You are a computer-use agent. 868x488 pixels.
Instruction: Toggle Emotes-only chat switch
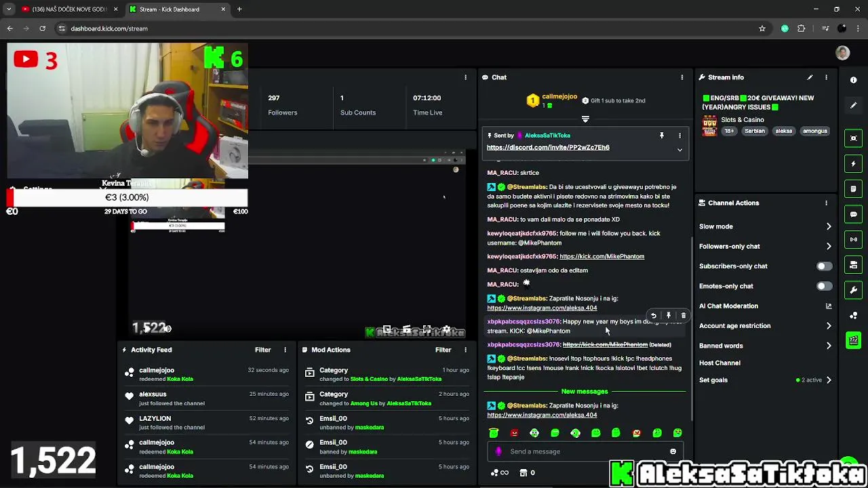pyautogui.click(x=824, y=286)
